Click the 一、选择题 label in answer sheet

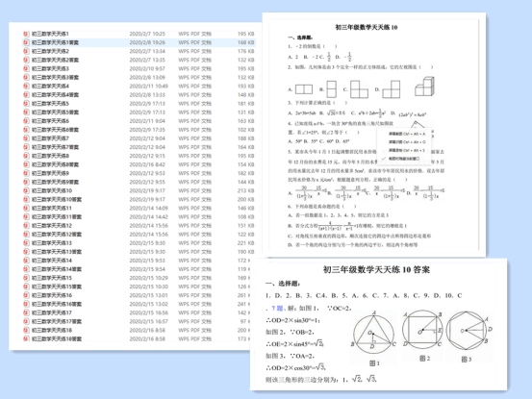pyautogui.click(x=282, y=284)
